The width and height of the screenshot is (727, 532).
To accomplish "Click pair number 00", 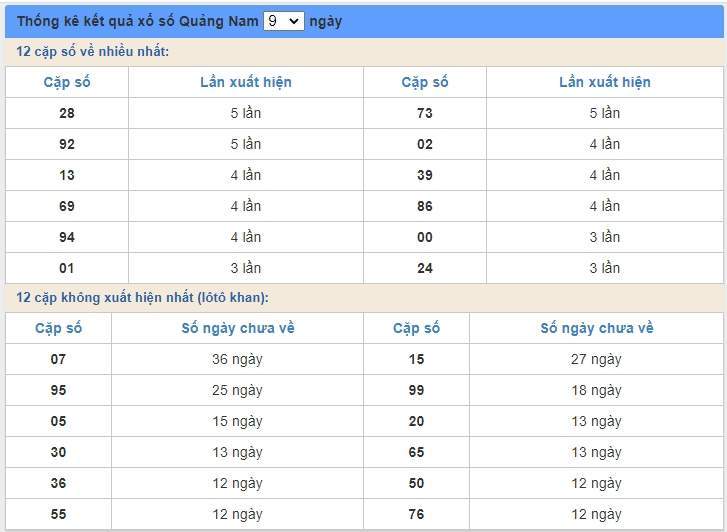I will pos(425,237).
